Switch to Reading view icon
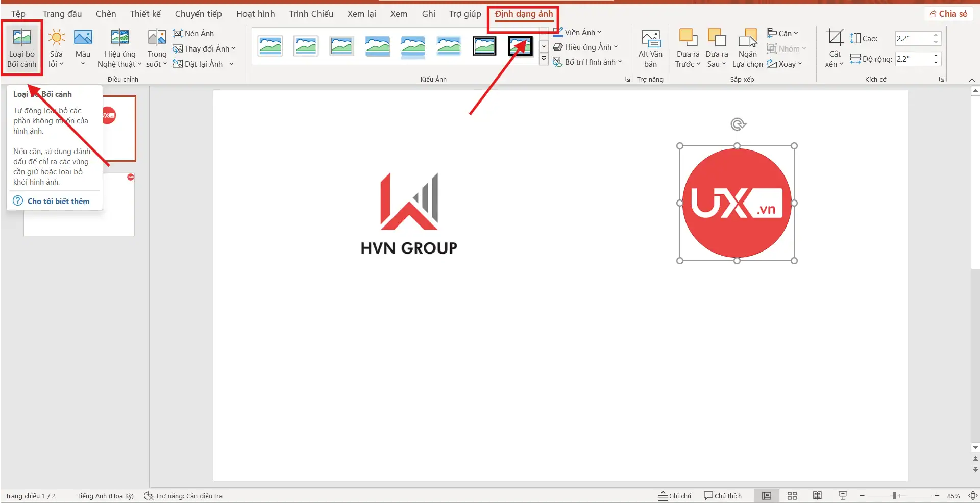Viewport: 980px width, 503px height. coord(817,496)
